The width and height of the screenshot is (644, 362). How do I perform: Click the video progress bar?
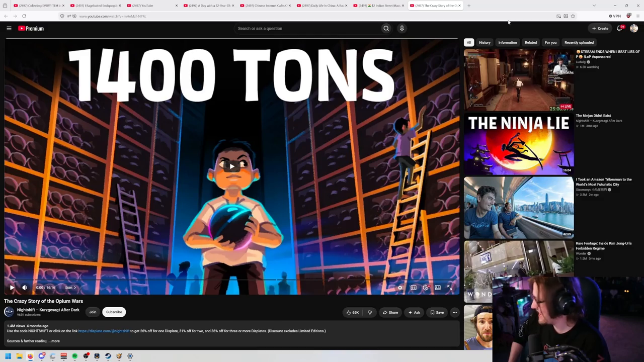click(231, 280)
